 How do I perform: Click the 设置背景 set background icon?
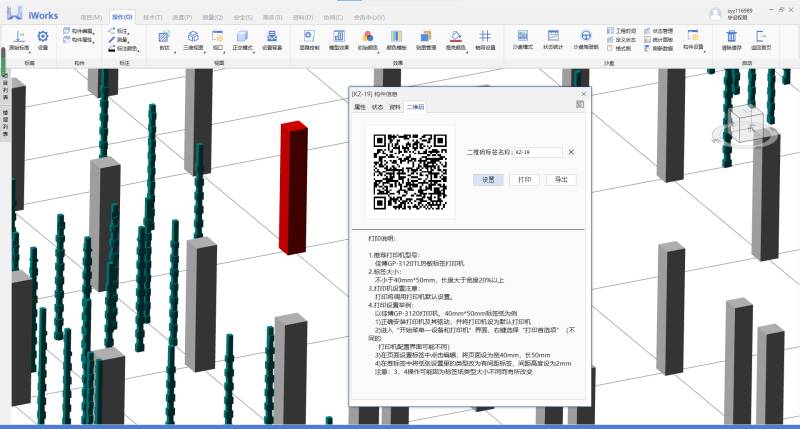[272, 36]
